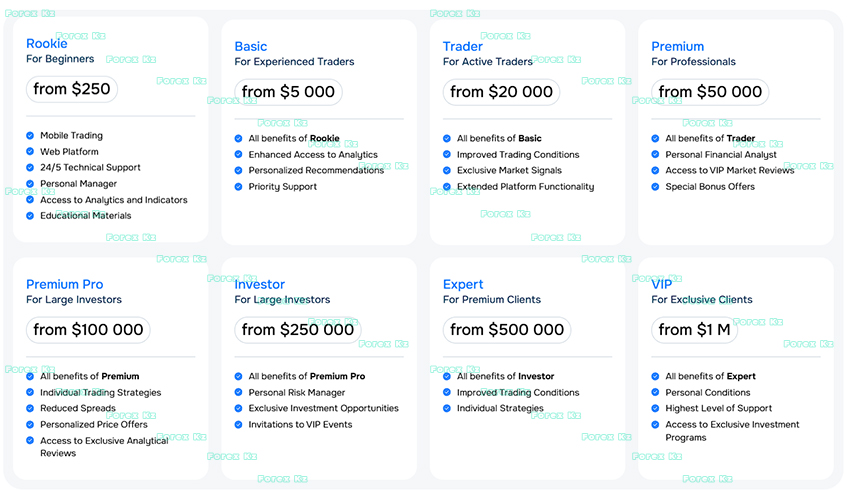The width and height of the screenshot is (850, 496).
Task: Select the from $5 000 price button
Action: [288, 92]
